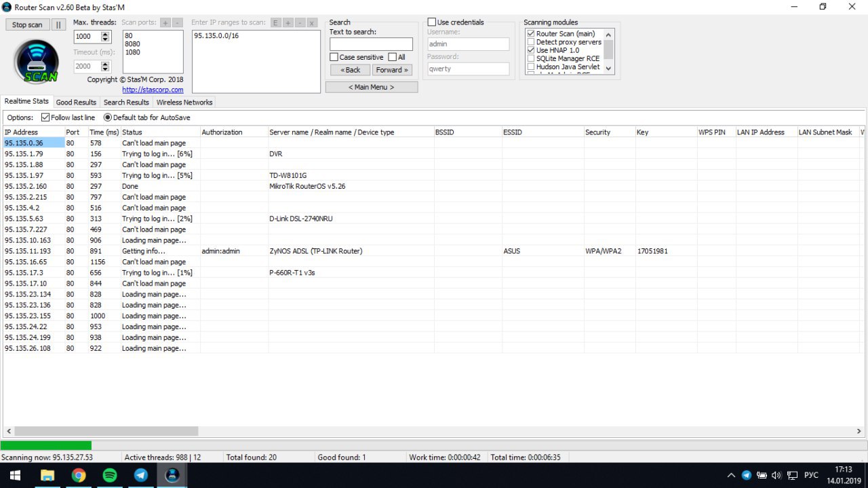Click the clear IP ranges 'x' icon
This screenshot has width=868, height=488.
(x=312, y=22)
